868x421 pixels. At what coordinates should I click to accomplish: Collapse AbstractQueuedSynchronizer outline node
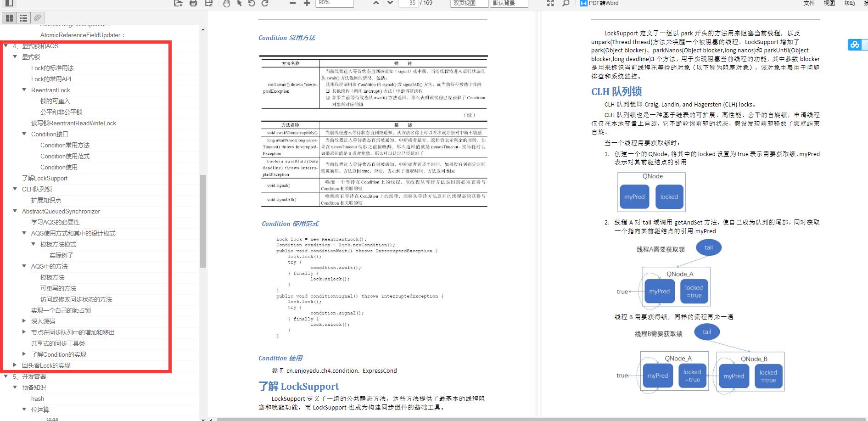[x=15, y=211]
